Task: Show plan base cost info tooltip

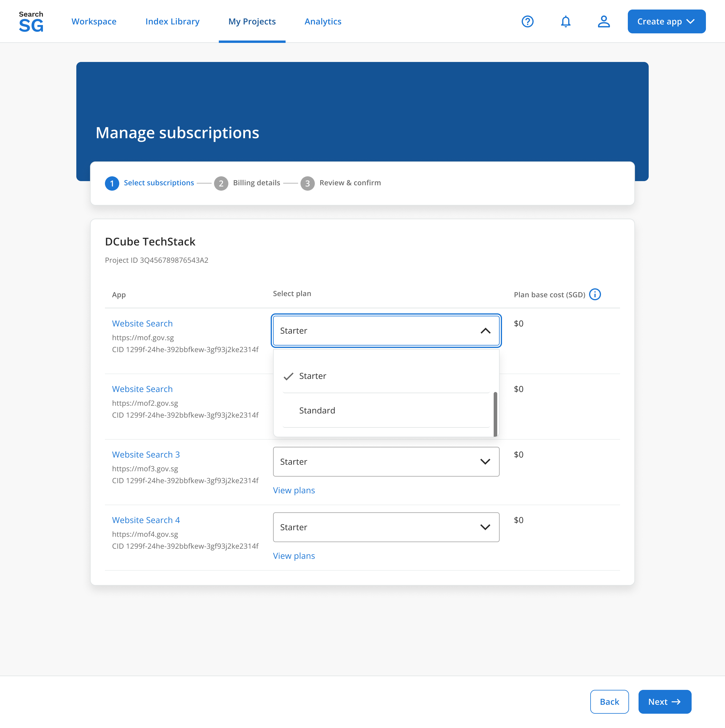Action: [595, 294]
